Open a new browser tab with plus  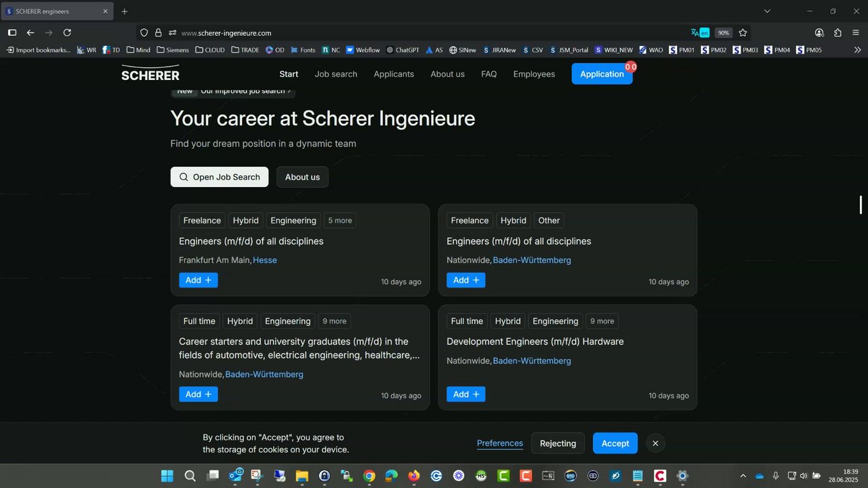[124, 12]
